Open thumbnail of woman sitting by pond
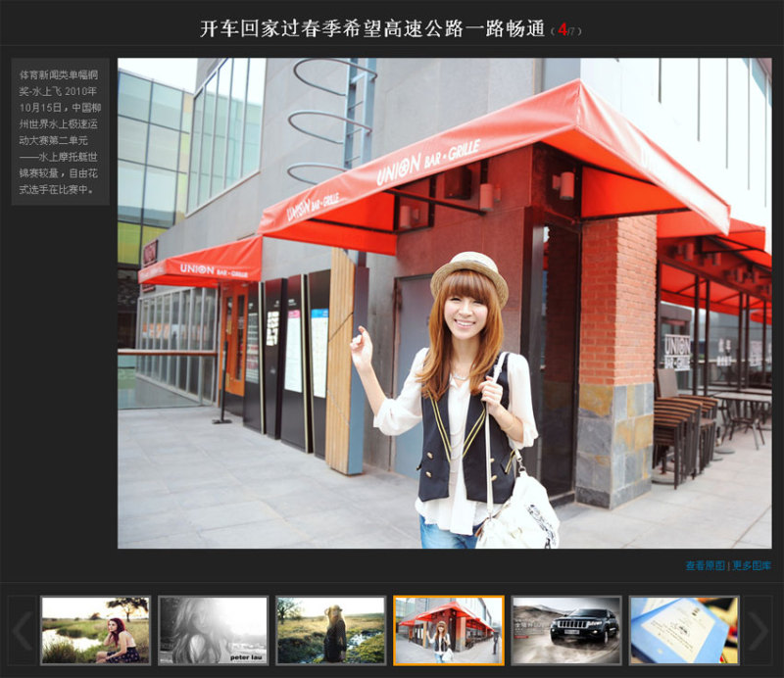The image size is (784, 678). point(95,631)
